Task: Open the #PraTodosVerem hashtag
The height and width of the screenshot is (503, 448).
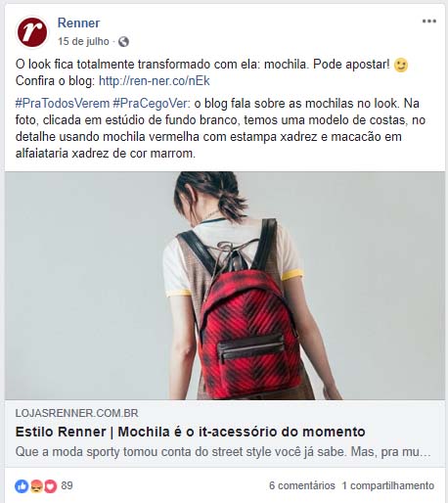Action: tap(63, 104)
